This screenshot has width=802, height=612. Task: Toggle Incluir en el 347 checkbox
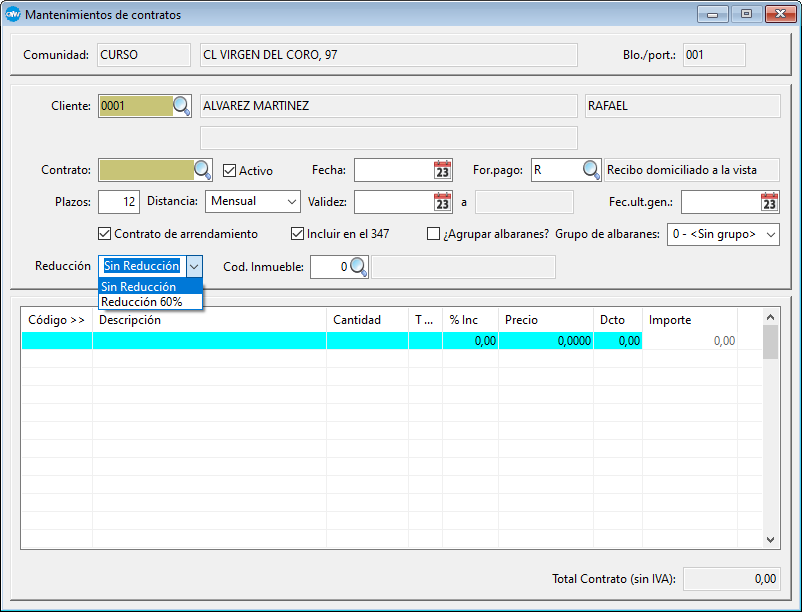(x=297, y=234)
